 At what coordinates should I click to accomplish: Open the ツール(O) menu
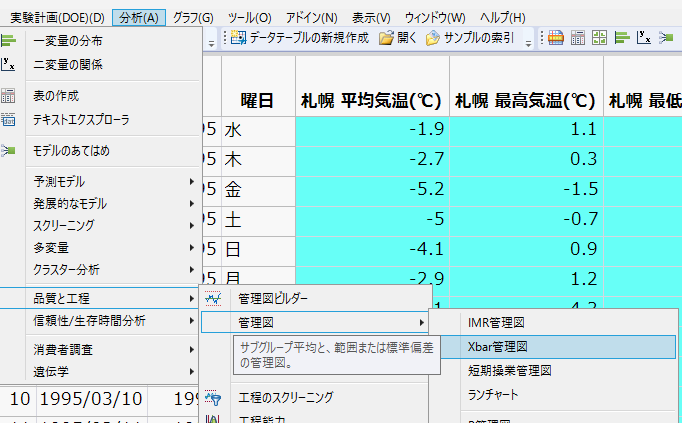coord(250,18)
